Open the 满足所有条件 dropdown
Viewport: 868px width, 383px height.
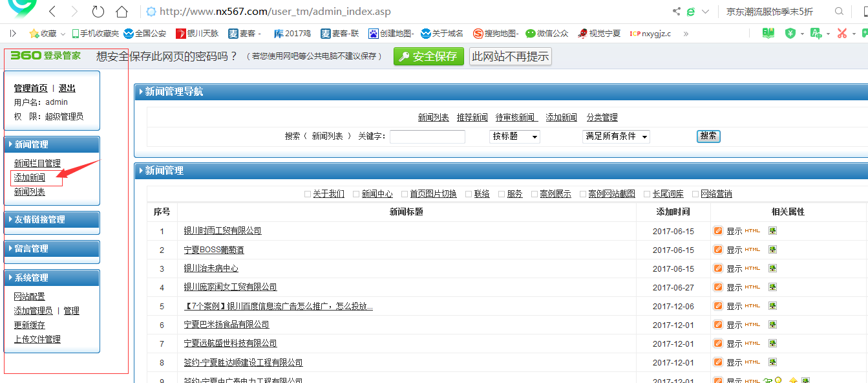pos(616,137)
